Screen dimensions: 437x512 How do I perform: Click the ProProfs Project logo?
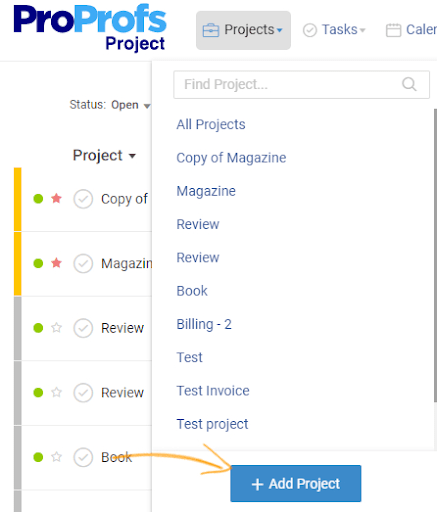[x=90, y=28]
